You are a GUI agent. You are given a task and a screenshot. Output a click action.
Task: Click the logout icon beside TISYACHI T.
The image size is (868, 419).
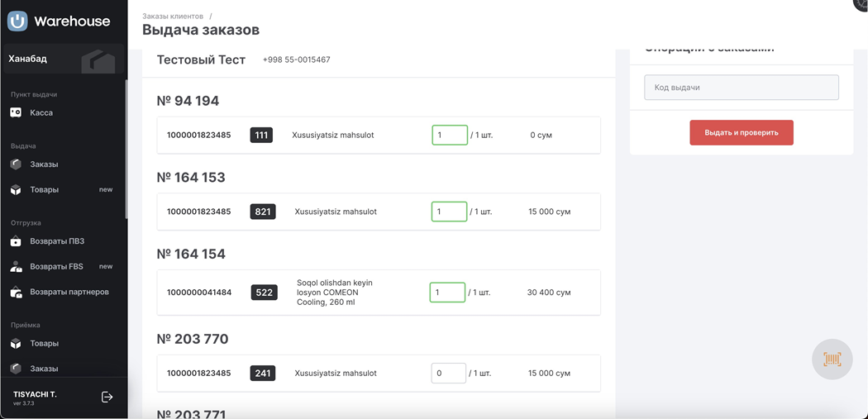pyautogui.click(x=107, y=397)
